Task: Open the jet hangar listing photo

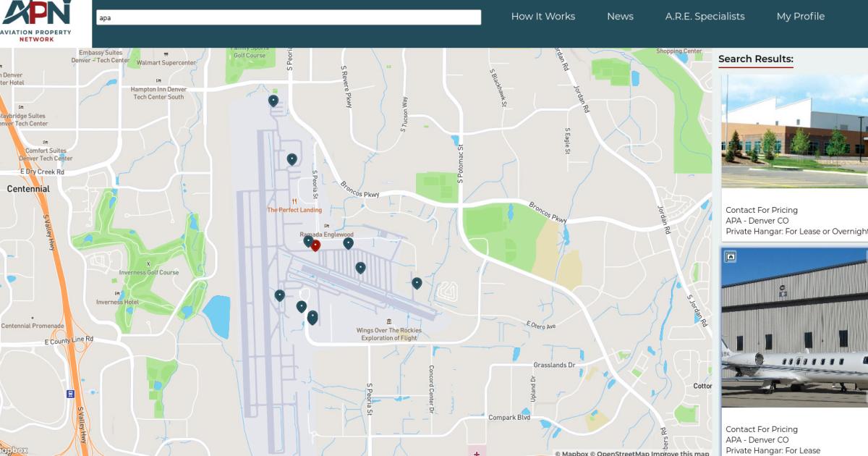Action: [794, 327]
